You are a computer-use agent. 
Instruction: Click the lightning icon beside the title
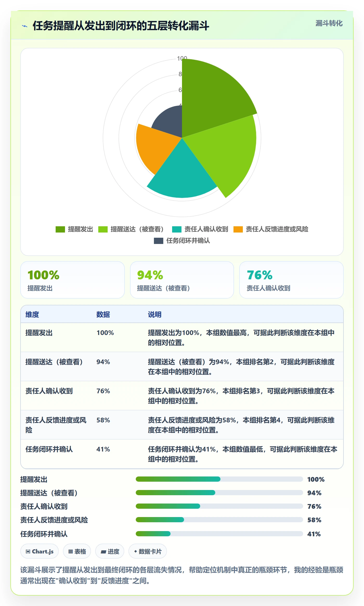25,26
